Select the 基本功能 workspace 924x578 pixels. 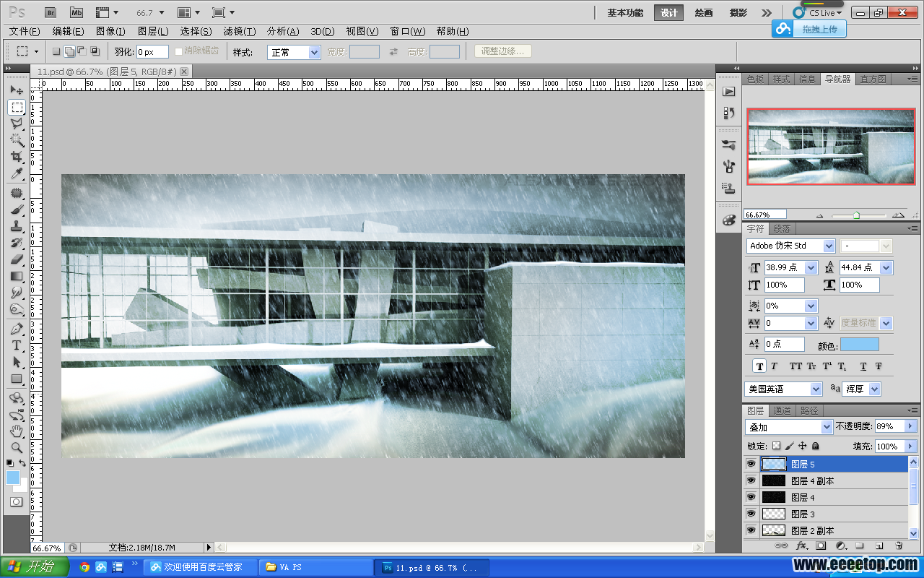[x=625, y=12]
